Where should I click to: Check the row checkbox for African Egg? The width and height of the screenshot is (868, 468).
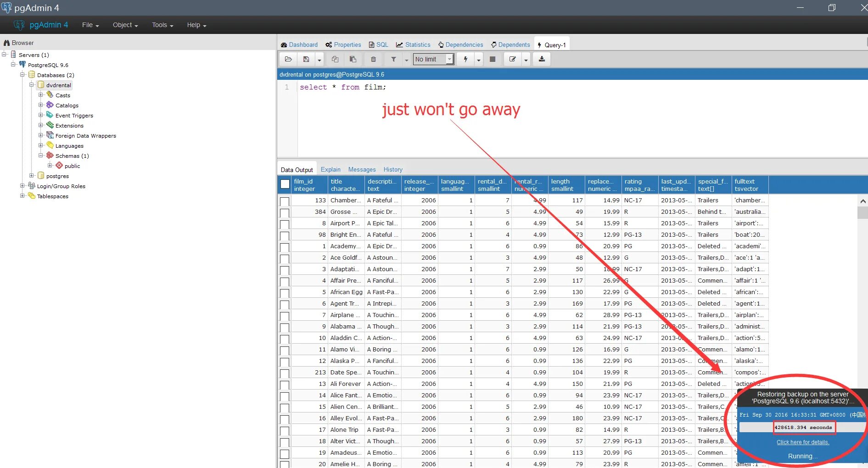[285, 293]
